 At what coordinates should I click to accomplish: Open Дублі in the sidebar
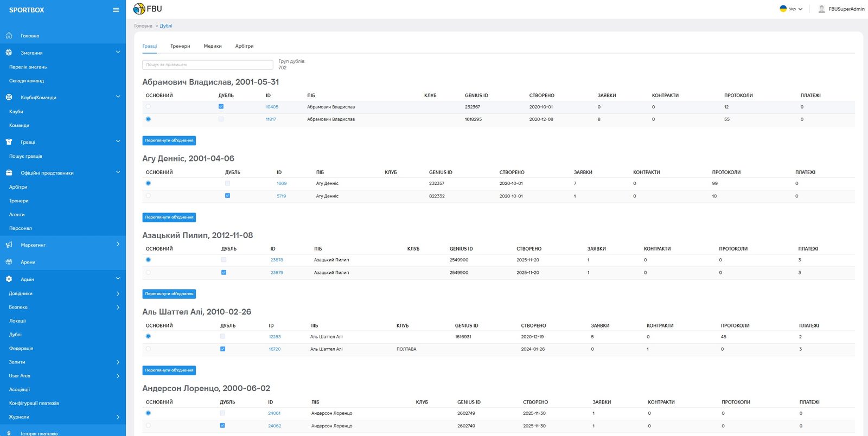15,335
